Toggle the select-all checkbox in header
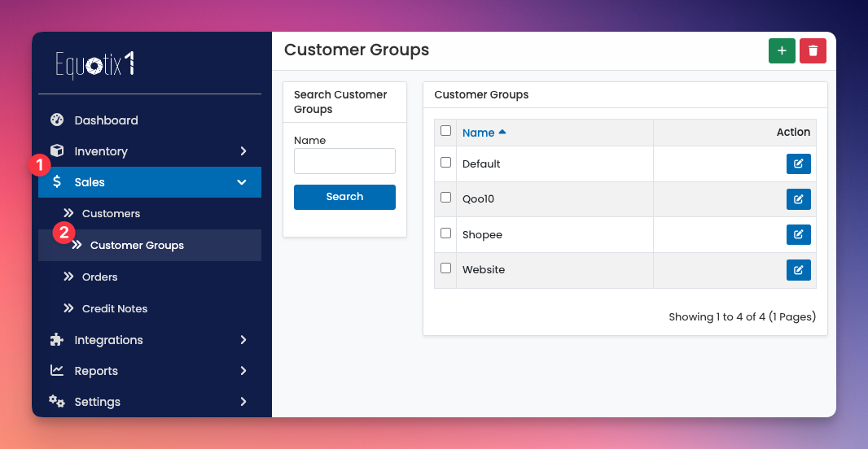Viewport: 868px width, 449px height. click(445, 131)
